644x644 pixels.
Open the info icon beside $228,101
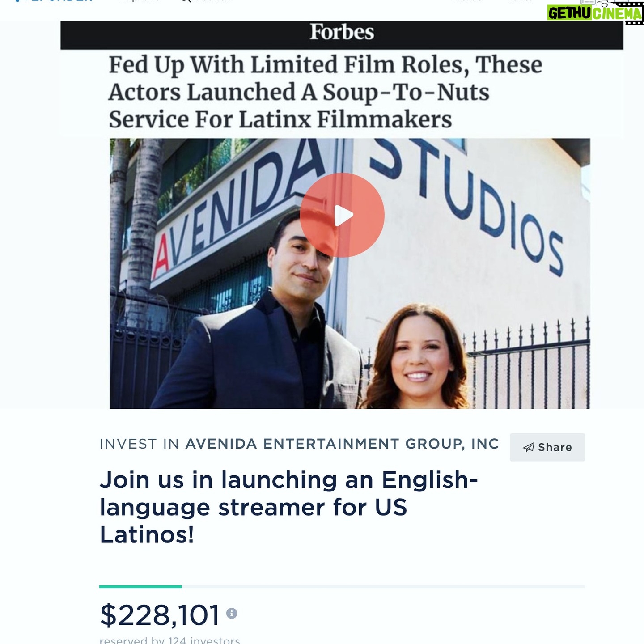231,613
